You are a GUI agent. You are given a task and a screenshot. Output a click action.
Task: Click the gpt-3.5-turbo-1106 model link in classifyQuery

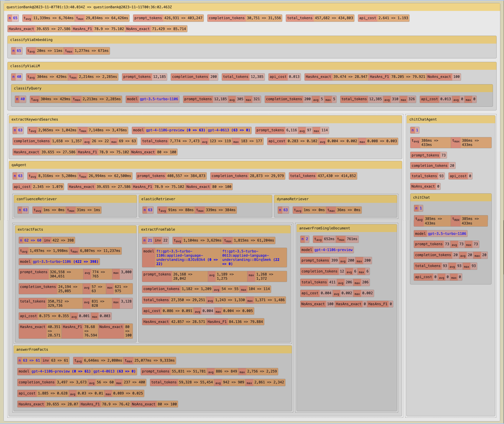click(x=159, y=99)
